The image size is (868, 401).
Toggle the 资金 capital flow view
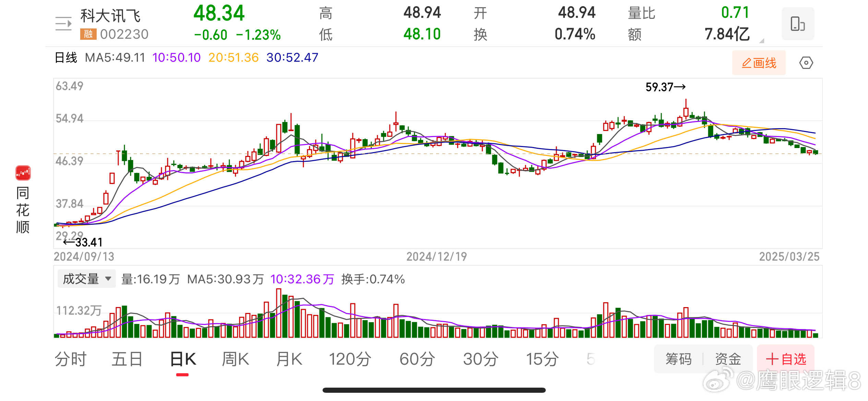point(728,359)
